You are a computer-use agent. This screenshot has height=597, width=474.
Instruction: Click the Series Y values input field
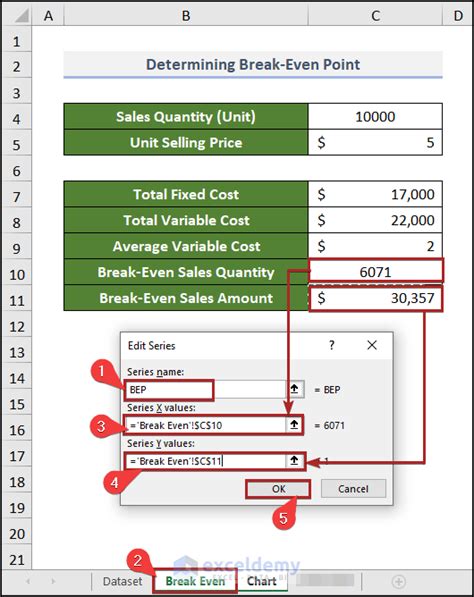[205, 461]
